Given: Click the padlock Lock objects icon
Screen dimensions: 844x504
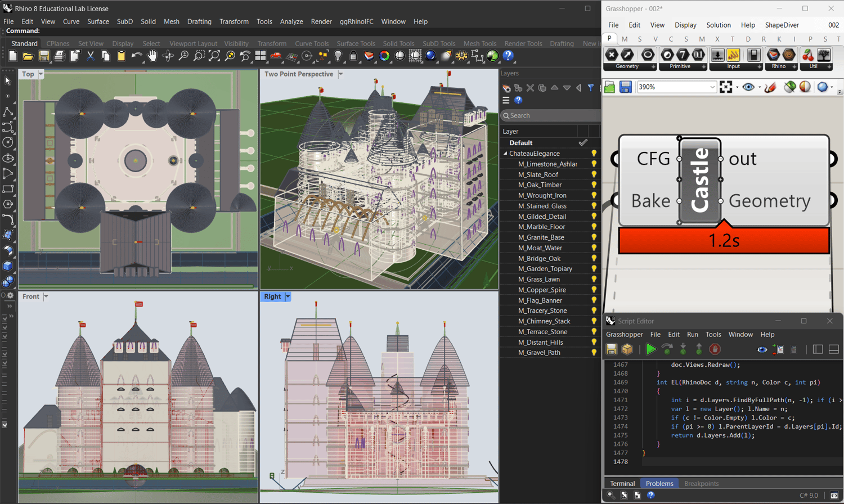Looking at the screenshot, I should tap(353, 56).
